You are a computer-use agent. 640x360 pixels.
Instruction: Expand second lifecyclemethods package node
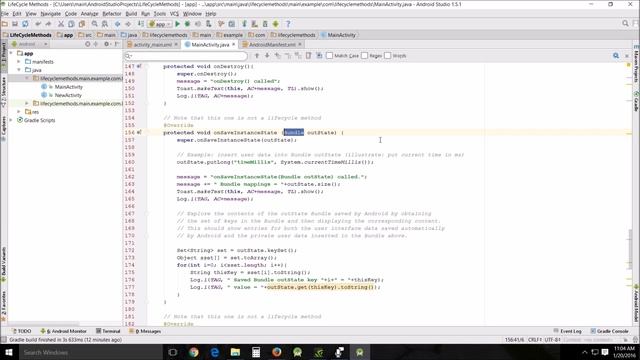click(27, 103)
